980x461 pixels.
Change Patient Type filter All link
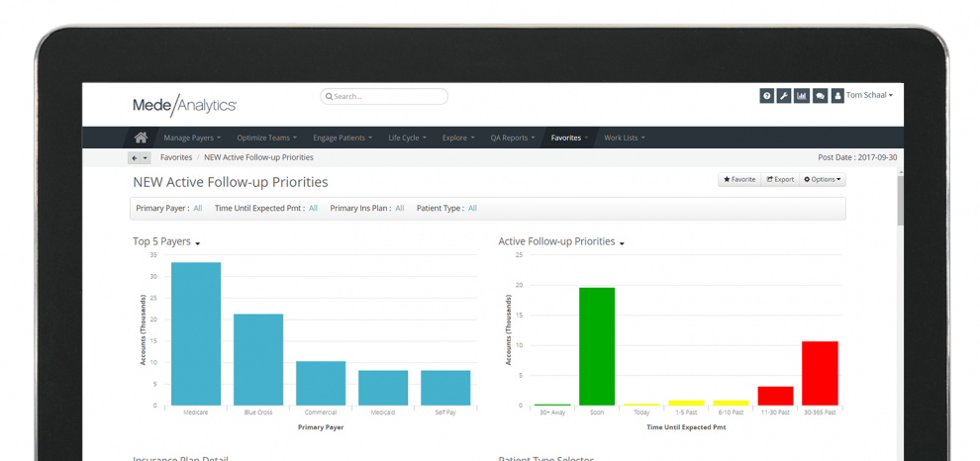[472, 209]
